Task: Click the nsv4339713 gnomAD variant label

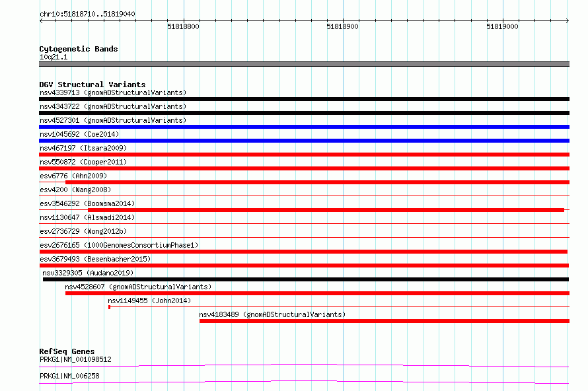Action: tap(113, 92)
